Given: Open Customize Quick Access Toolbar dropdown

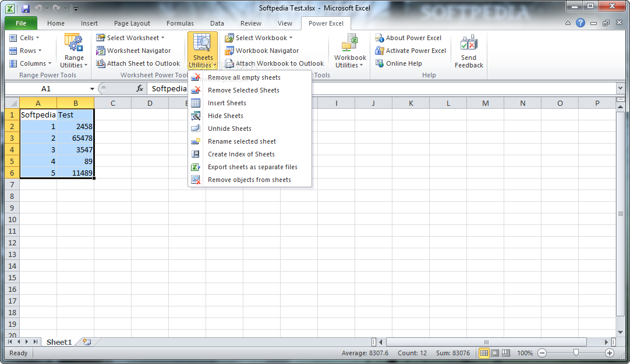Looking at the screenshot, I should click(x=76, y=8).
